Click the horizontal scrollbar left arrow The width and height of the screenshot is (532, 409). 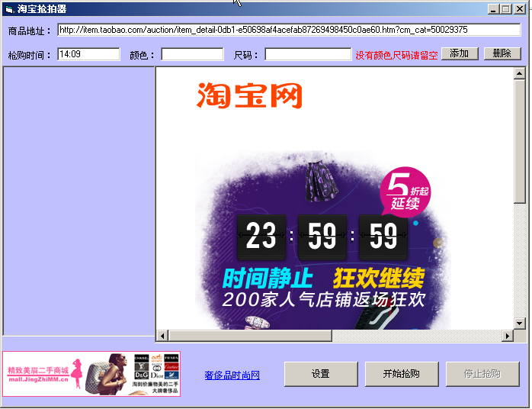pos(162,336)
